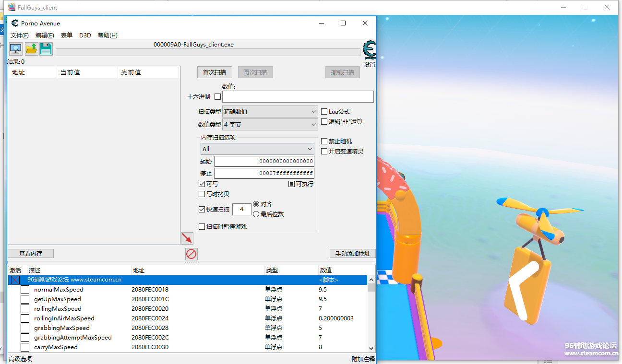Click the save floppy disk icon
622x364 pixels.
[46, 48]
